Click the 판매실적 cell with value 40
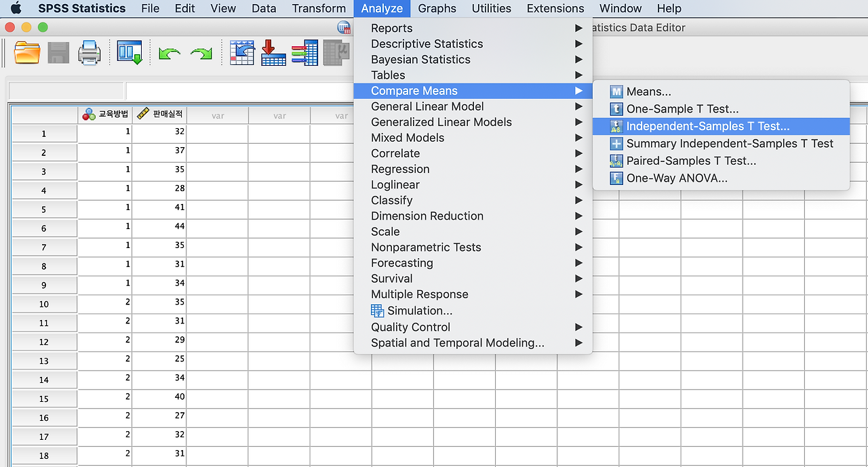This screenshot has width=868, height=467. (159, 399)
